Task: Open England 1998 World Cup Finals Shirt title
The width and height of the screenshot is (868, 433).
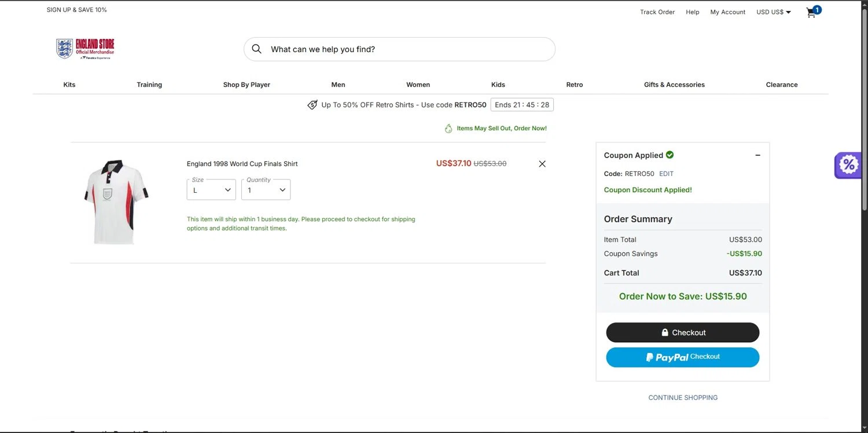Action: 242,164
